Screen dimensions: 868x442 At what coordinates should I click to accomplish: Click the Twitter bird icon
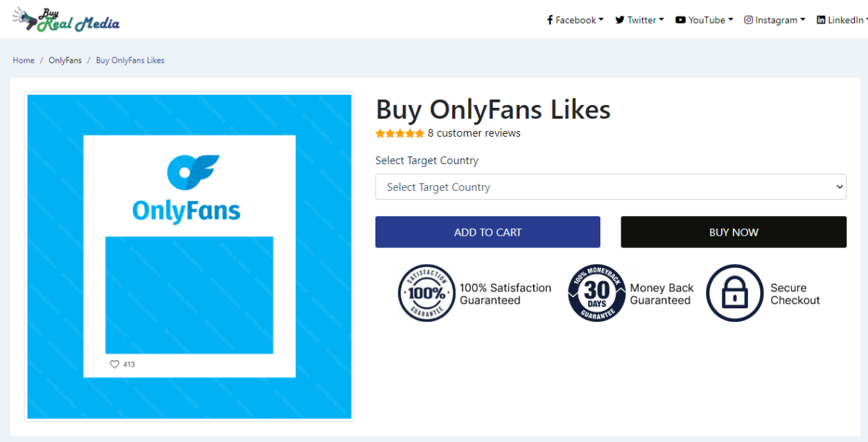pos(620,20)
